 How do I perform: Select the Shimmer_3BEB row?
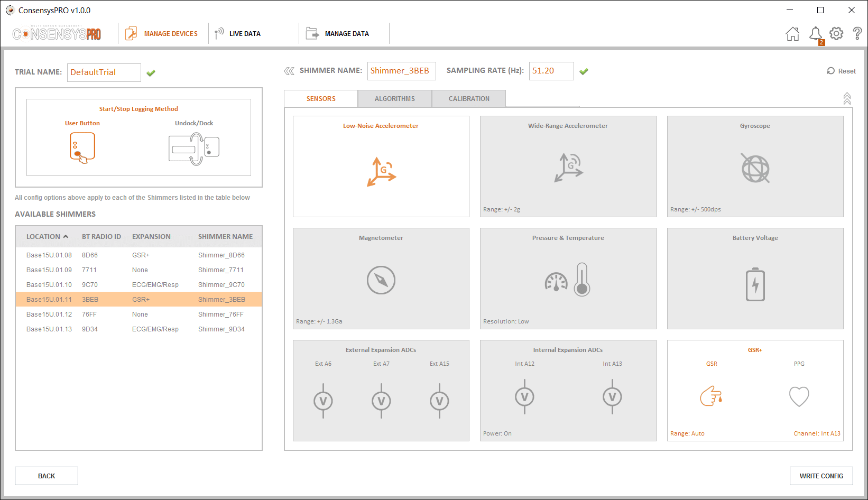click(138, 300)
